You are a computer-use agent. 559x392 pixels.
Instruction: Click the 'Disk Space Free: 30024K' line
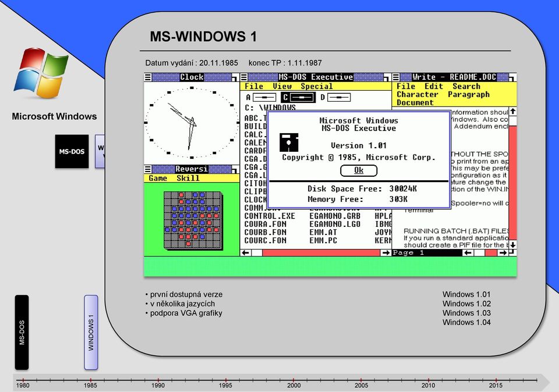pos(362,188)
